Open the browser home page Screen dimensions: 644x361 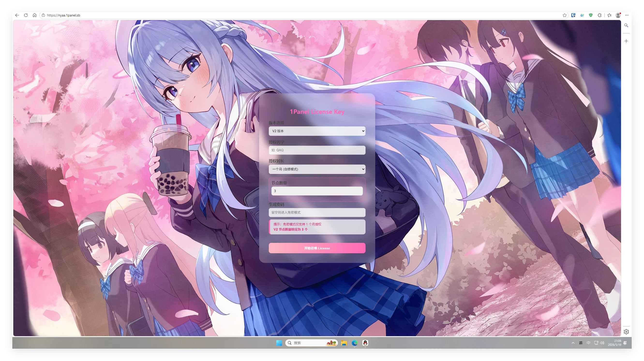click(35, 15)
